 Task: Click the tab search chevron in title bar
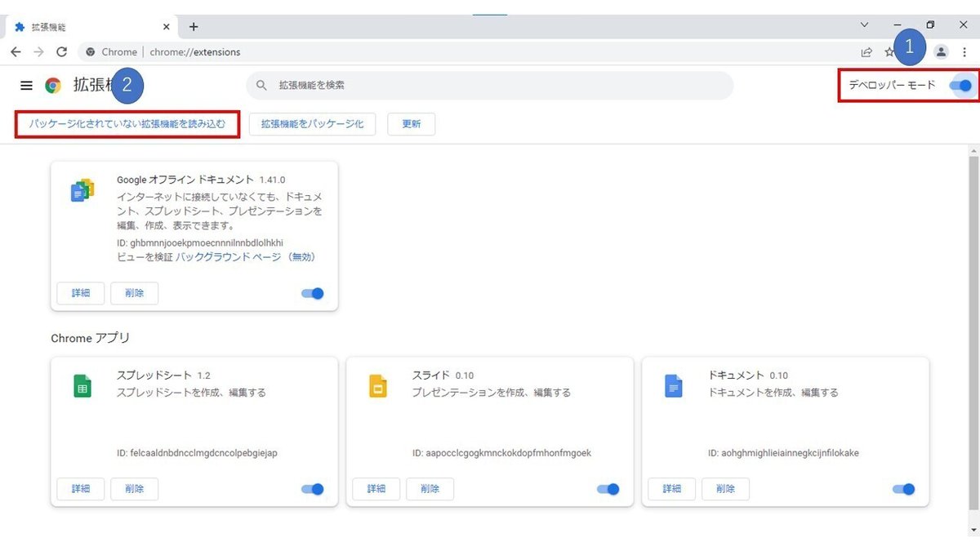tap(865, 24)
